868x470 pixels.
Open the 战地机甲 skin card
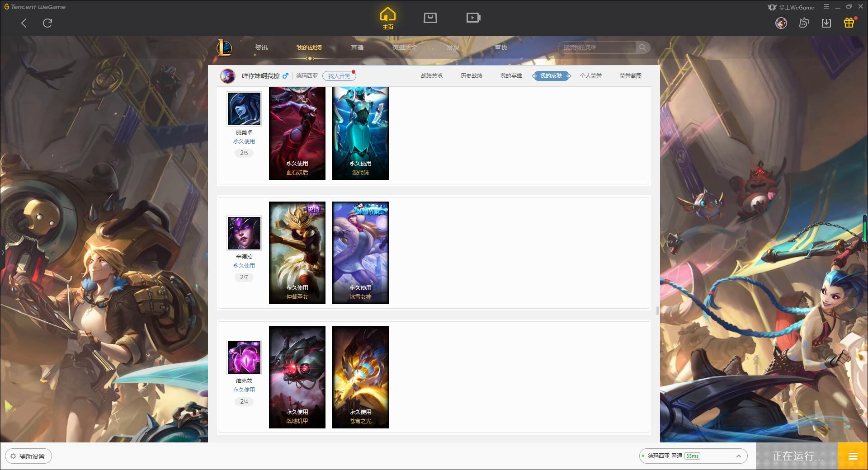pyautogui.click(x=297, y=377)
